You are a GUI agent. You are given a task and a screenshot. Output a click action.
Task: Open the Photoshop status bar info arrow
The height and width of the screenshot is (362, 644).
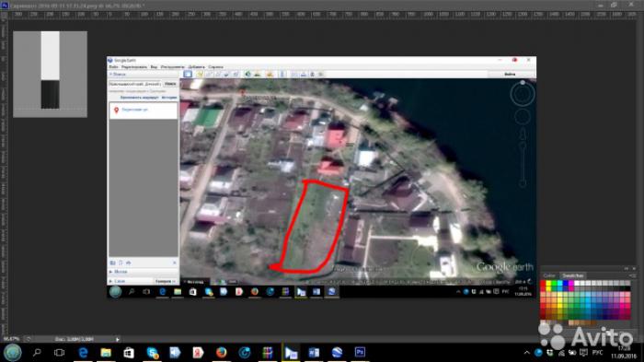[x=118, y=339]
